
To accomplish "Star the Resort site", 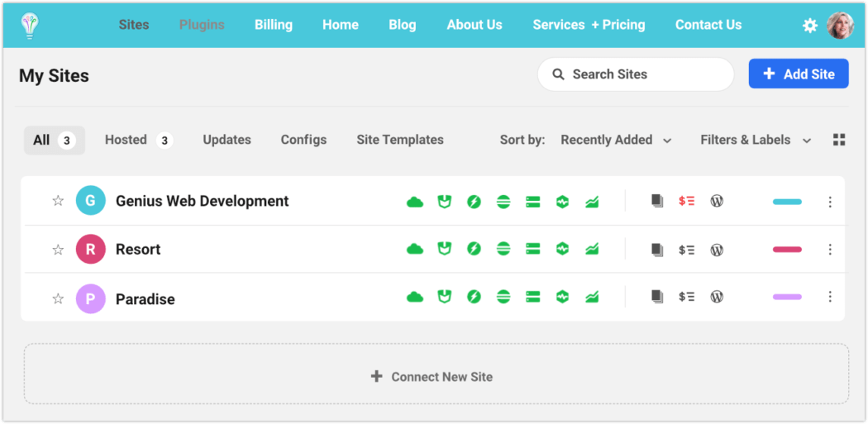I will (x=58, y=250).
